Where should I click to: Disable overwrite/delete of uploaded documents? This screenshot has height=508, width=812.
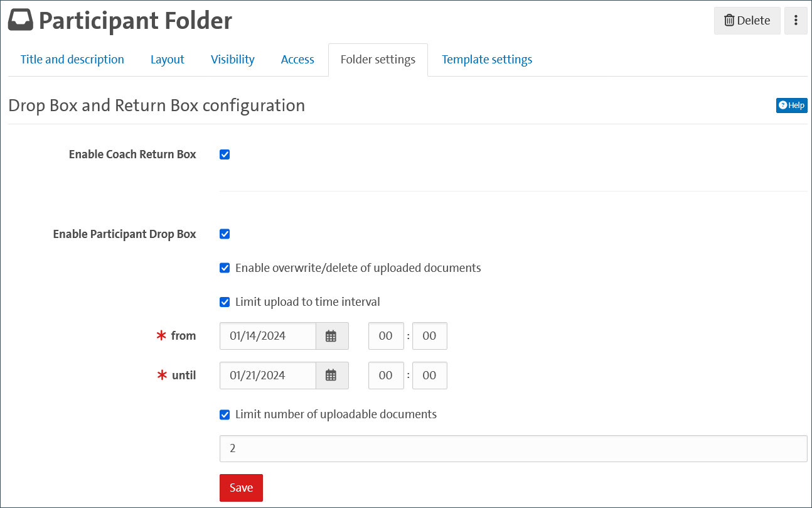[x=225, y=268]
